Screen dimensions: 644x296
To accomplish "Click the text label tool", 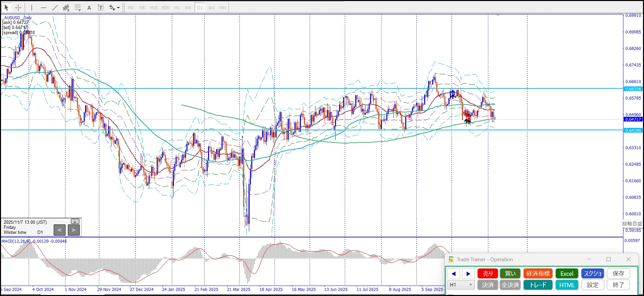I will click(101, 7).
